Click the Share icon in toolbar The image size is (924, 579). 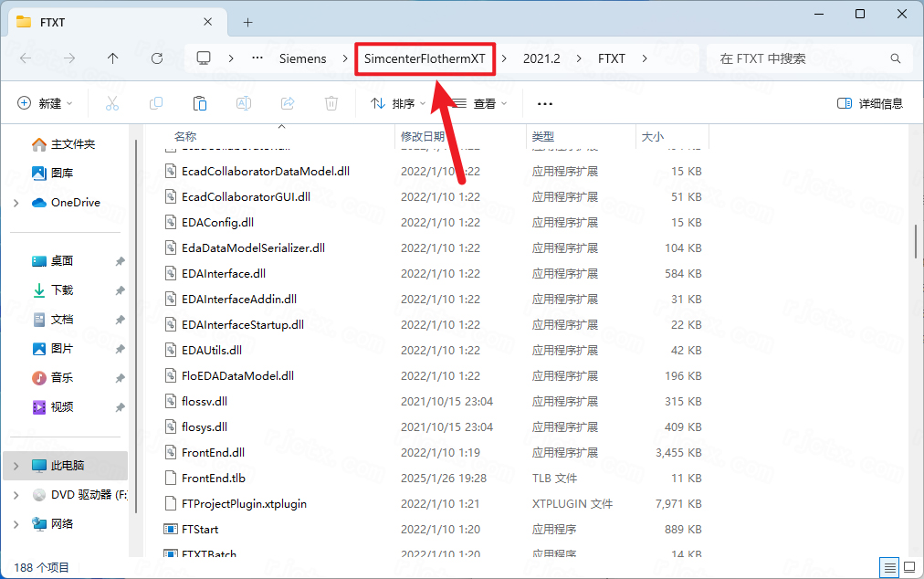(288, 104)
